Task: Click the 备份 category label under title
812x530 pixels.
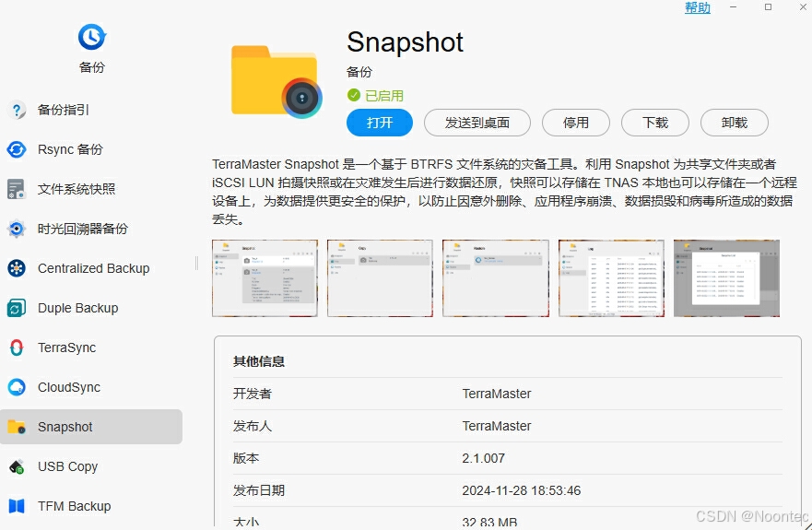Action: pyautogui.click(x=359, y=72)
